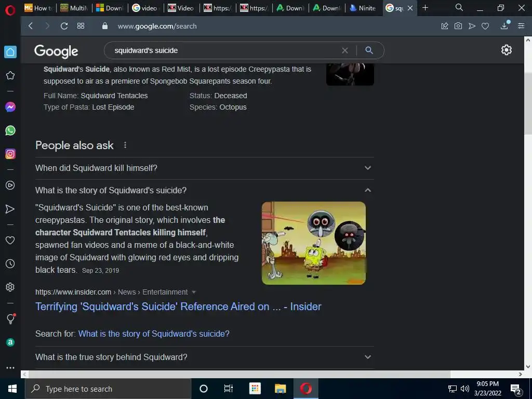Screen dimensions: 532x399
Task: Open SpongeBob and Squidward answer image
Action: coord(313,243)
